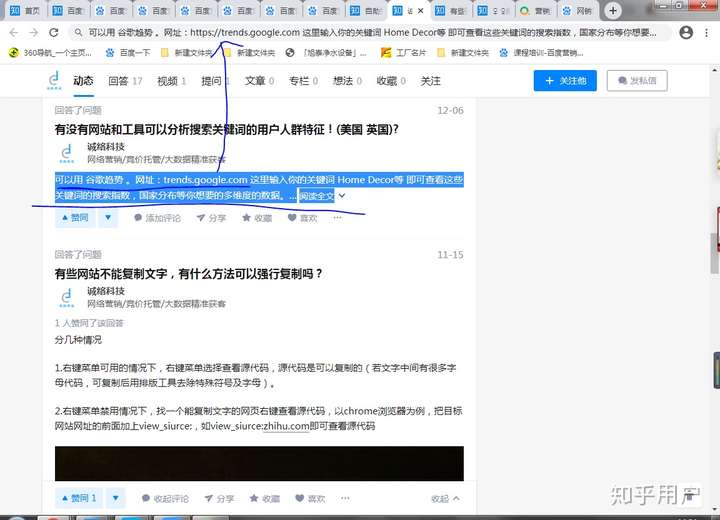Open question about 搜索关键词的用户人群特征

coord(226,130)
